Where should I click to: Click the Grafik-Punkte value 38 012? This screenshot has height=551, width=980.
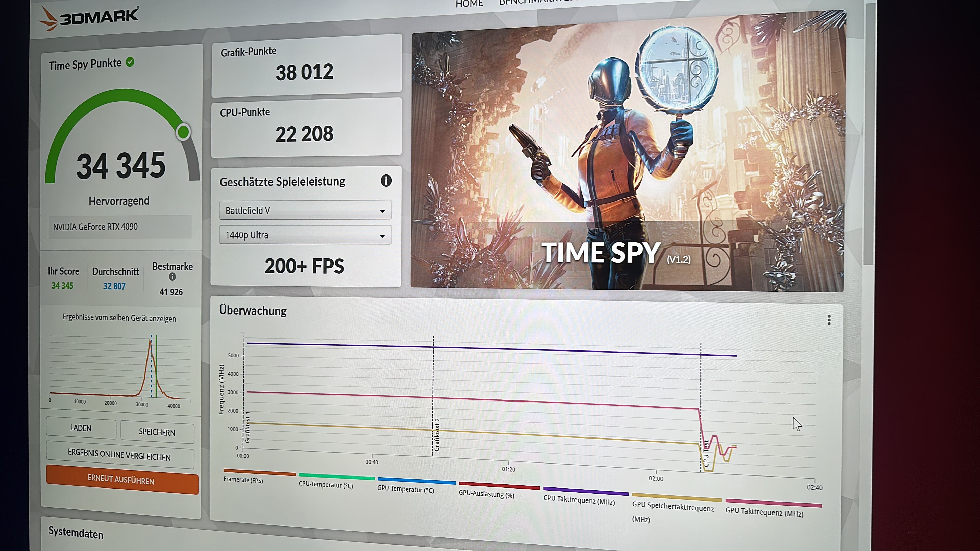[304, 72]
